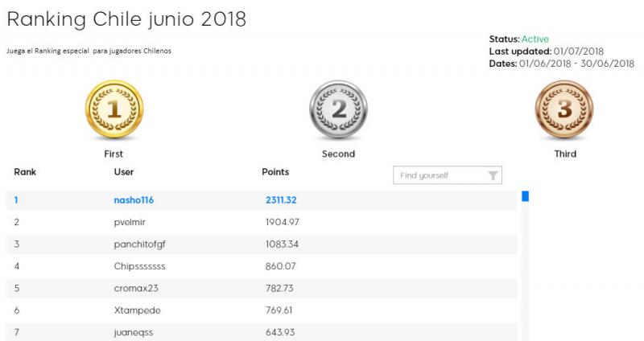Select player cromax23
The height and width of the screenshot is (341, 644).
pyautogui.click(x=134, y=287)
